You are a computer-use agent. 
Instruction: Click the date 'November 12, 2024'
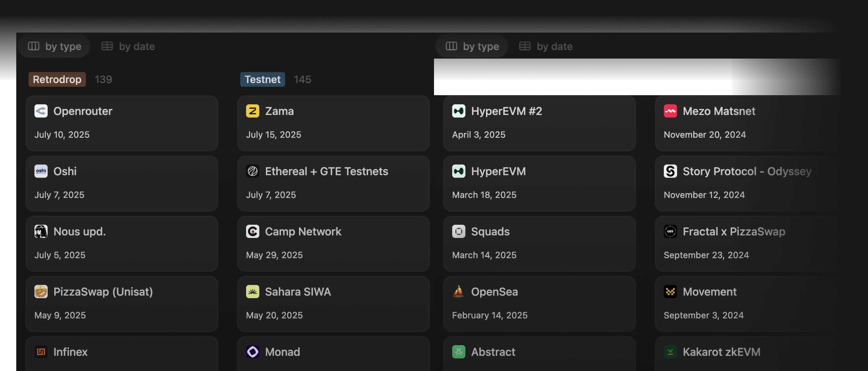tap(704, 195)
